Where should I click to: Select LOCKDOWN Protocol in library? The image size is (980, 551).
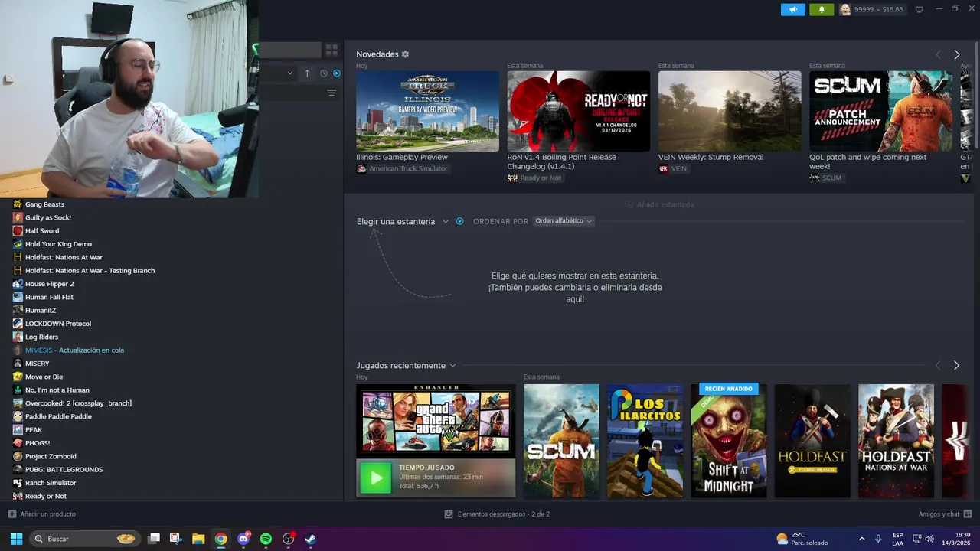pos(57,324)
